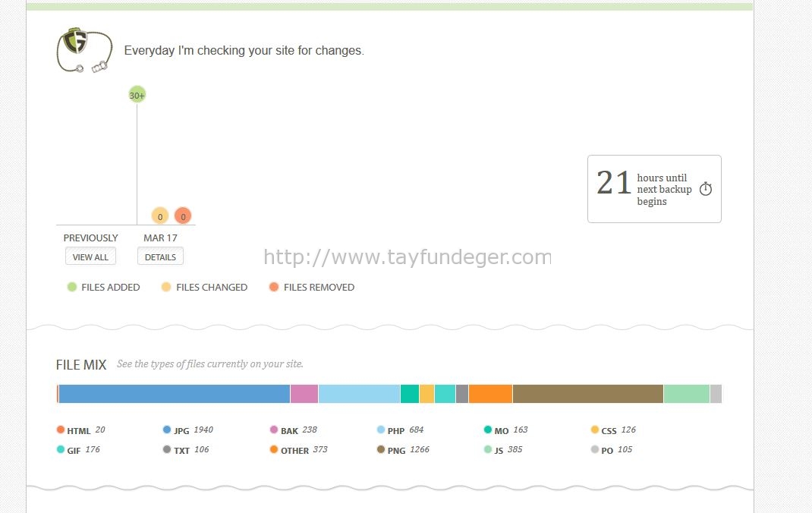The image size is (812, 513).
Task: Click the yellow 0 files changed bubble
Action: coord(160,216)
